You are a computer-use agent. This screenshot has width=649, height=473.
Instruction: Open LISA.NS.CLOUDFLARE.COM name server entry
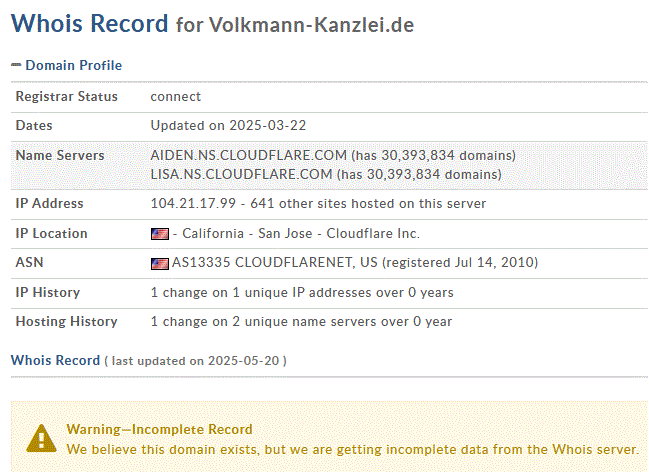[241, 175]
